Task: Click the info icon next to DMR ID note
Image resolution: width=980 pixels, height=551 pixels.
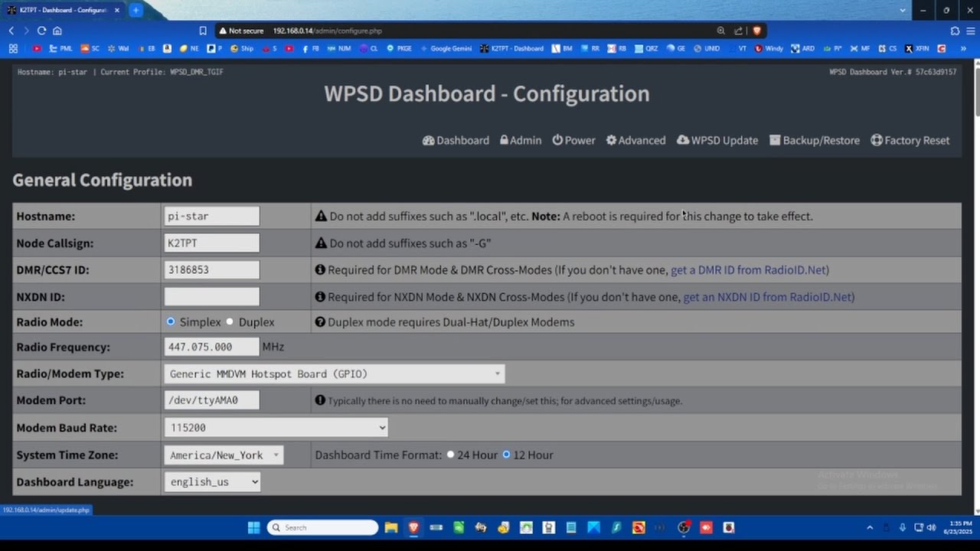Action: [320, 270]
